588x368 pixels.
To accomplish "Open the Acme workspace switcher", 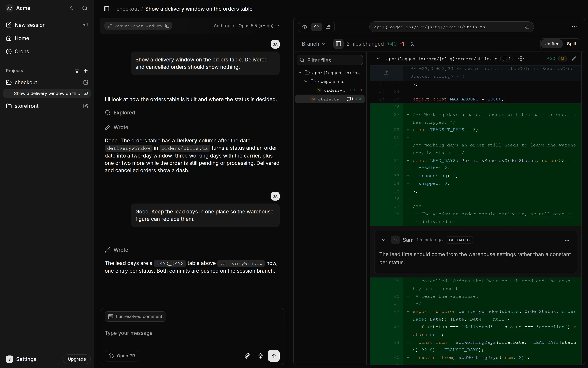I will (x=40, y=8).
